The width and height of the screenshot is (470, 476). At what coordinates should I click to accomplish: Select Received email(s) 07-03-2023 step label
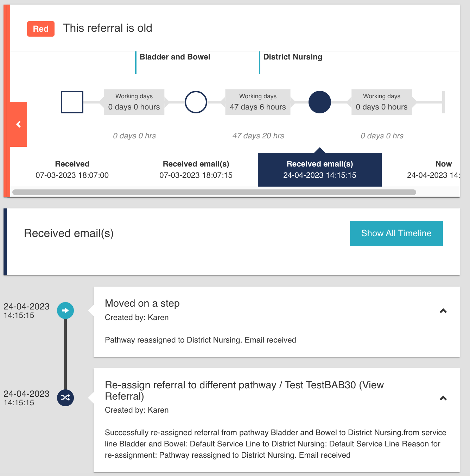click(x=196, y=169)
